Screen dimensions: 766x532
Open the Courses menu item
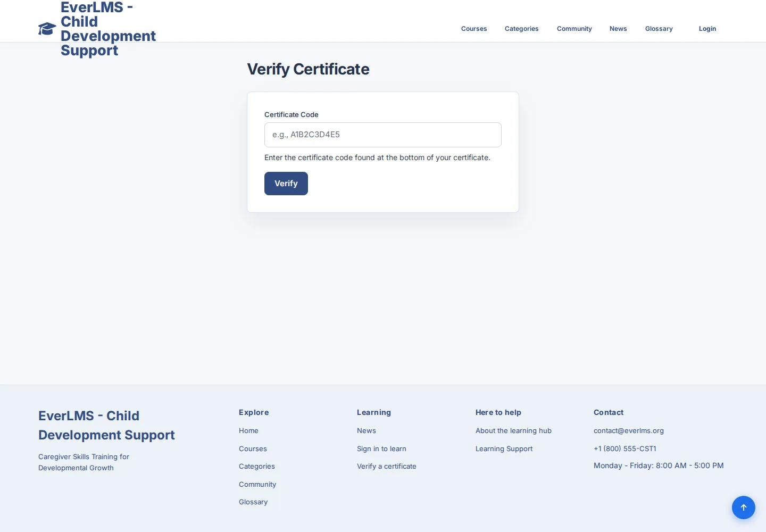click(x=474, y=29)
